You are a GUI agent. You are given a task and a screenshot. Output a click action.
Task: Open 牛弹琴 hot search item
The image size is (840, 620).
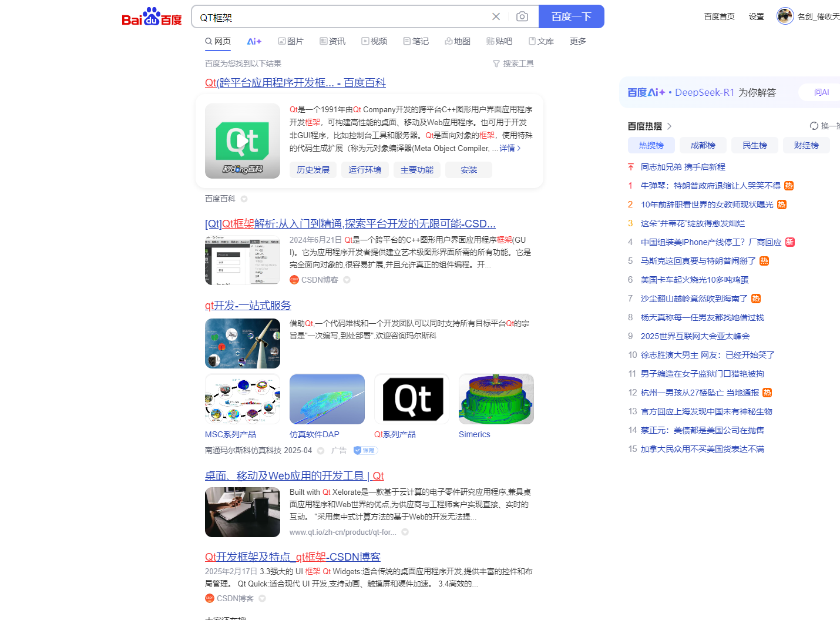pos(711,186)
